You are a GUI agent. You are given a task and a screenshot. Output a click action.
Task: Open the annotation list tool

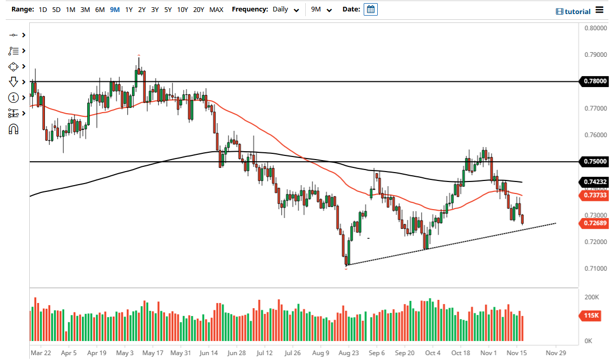click(x=13, y=51)
